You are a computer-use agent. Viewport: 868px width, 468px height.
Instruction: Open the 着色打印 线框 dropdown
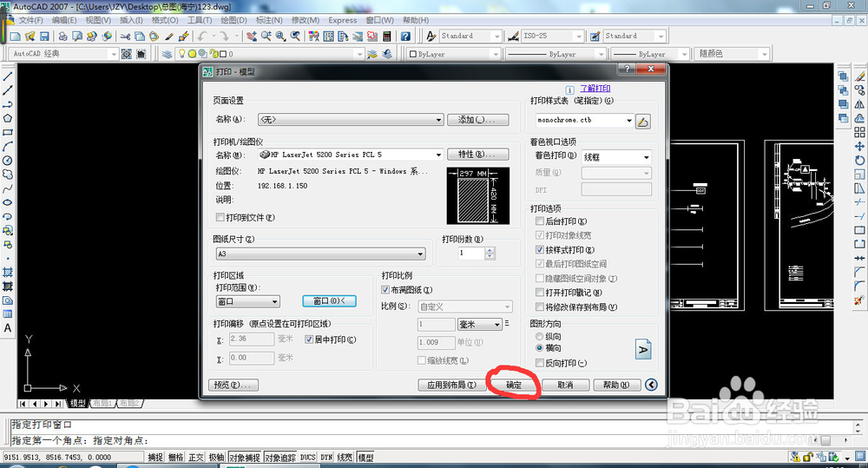click(616, 157)
